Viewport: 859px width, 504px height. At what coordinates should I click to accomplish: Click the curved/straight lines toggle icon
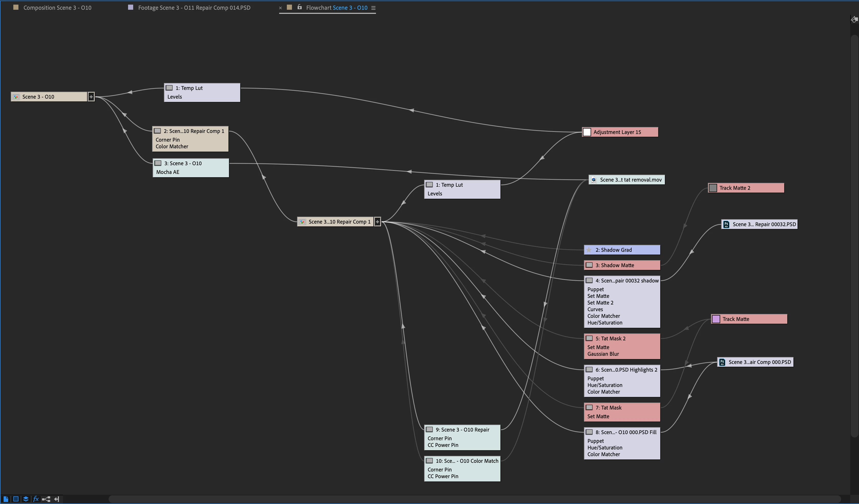(x=46, y=499)
